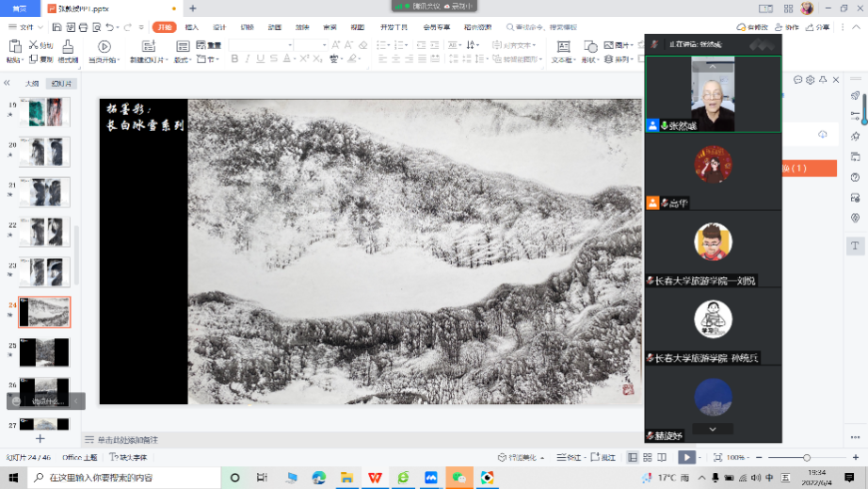Click the Print Preview icon
Image resolution: width=868 pixels, height=489 pixels.
pos(97,27)
